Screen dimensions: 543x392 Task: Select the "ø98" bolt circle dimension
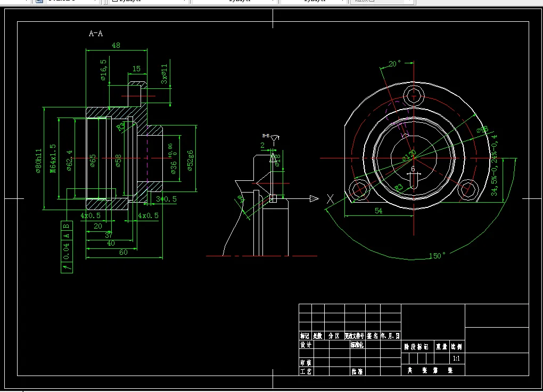pyautogui.click(x=482, y=129)
